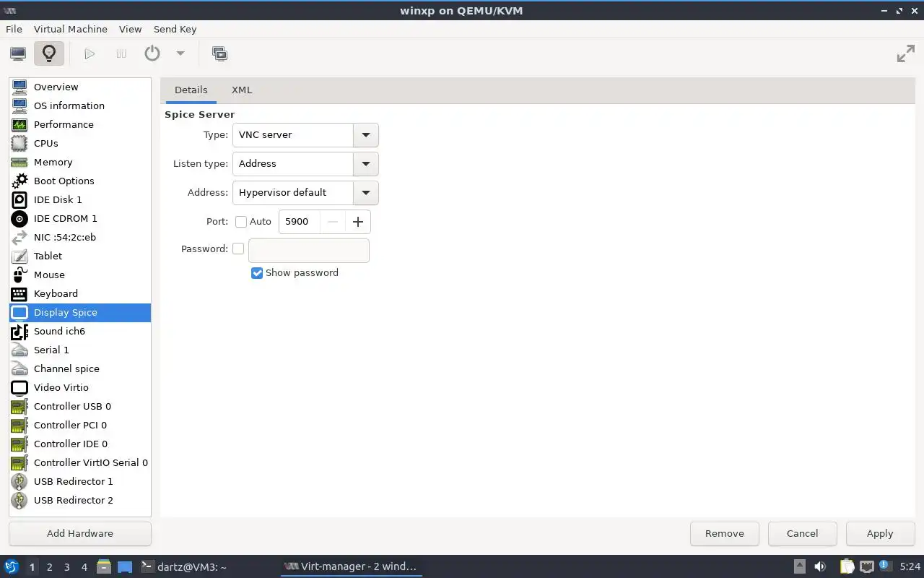Toggle fullscreen view icon

[x=905, y=53]
